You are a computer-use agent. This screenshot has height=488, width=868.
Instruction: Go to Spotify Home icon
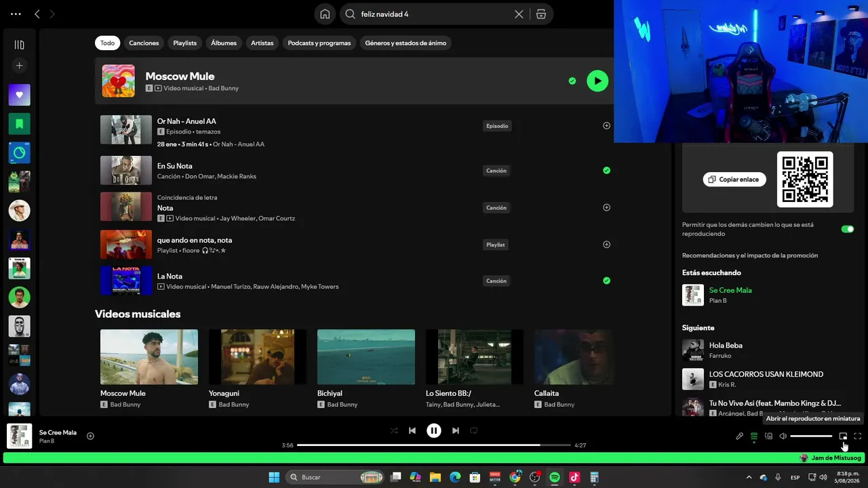[x=325, y=14]
